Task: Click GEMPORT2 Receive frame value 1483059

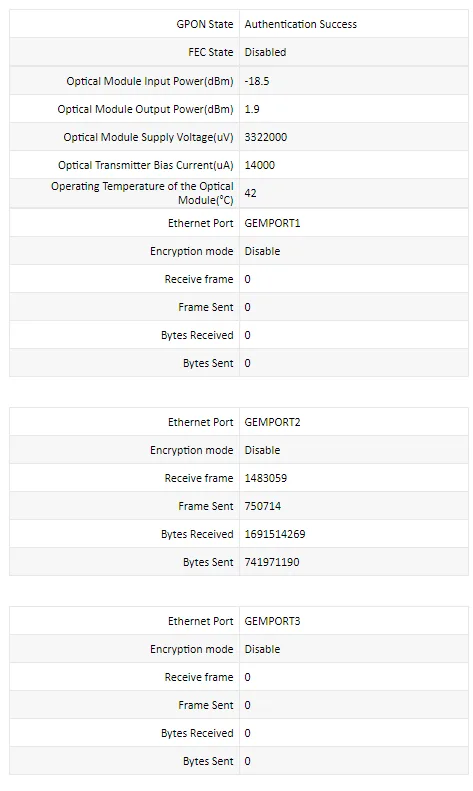Action: coord(266,478)
